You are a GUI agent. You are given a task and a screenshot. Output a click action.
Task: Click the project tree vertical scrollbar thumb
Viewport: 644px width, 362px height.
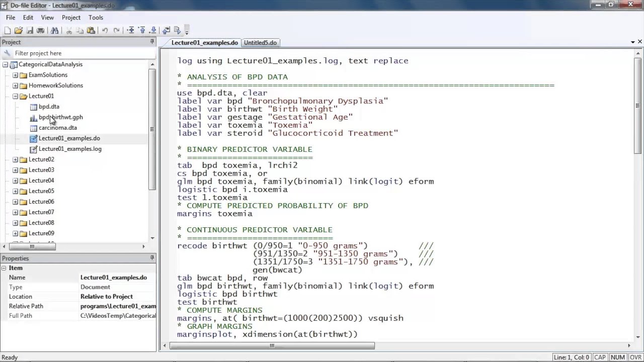point(152,129)
